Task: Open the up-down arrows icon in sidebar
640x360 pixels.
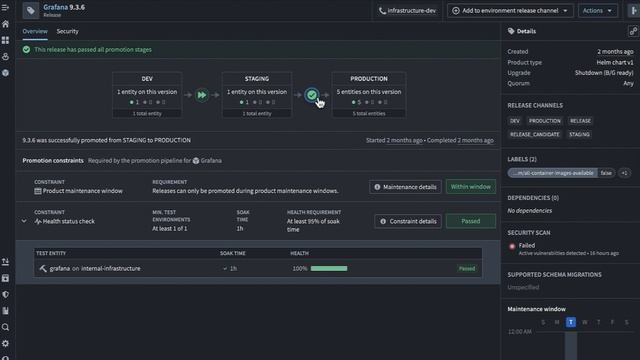Action: tap(5, 262)
